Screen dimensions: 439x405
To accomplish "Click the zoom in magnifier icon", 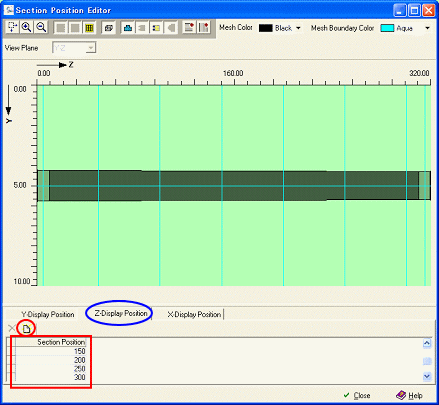I will click(27, 27).
